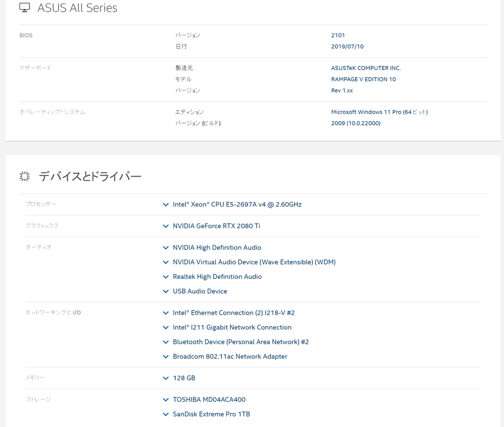504x427 pixels.
Task: Open NVIDIA GeForce RTX 2080 Ti entry
Action: pos(217,226)
